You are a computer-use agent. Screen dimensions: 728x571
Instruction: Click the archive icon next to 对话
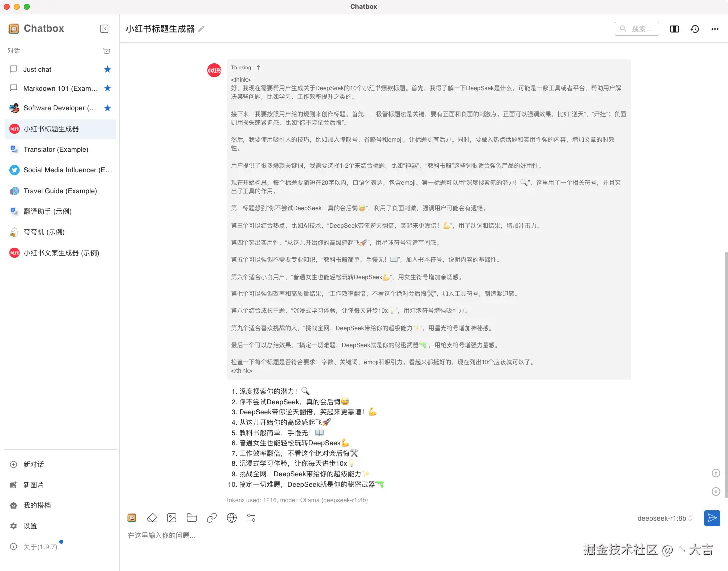pyautogui.click(x=106, y=51)
